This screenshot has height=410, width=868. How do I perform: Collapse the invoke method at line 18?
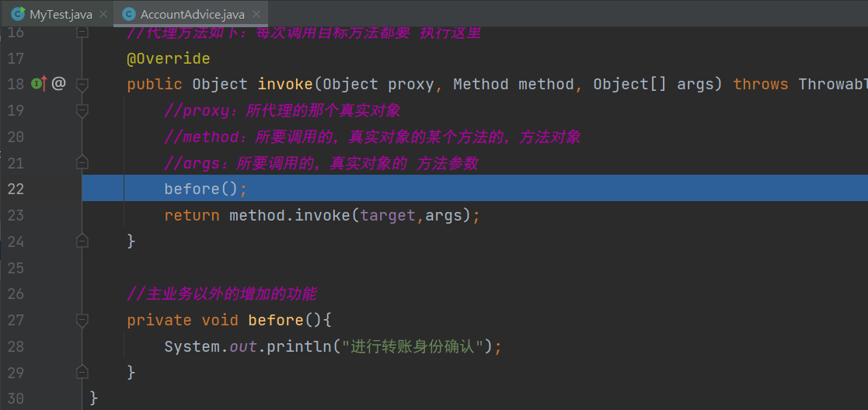[82, 84]
